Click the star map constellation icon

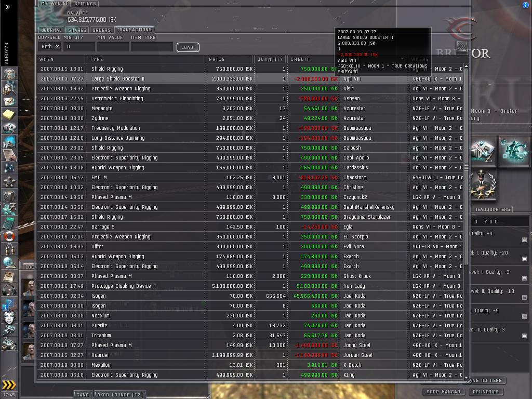pyautogui.click(x=9, y=168)
